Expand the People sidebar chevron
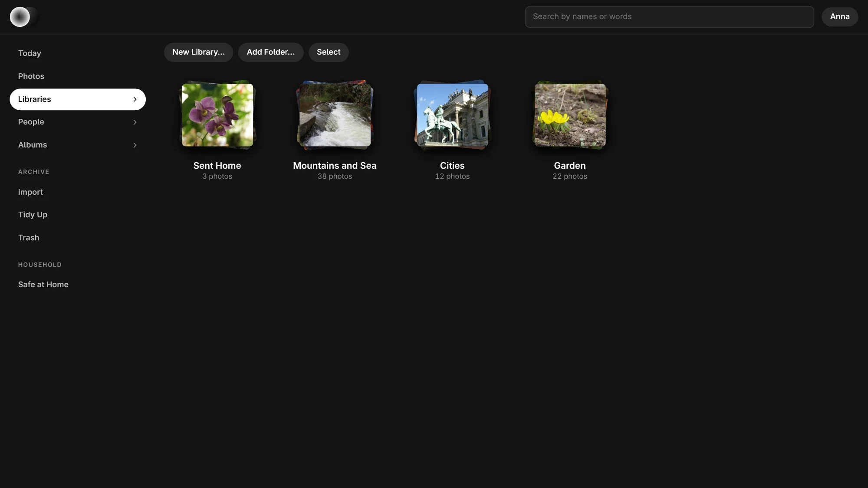The height and width of the screenshot is (488, 868). (x=135, y=122)
